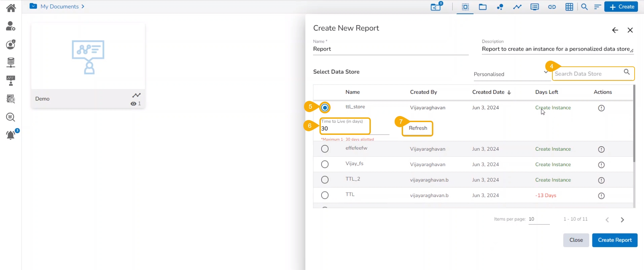Select the Vijay_fs radio button
This screenshot has height=270, width=644.
pyautogui.click(x=325, y=164)
